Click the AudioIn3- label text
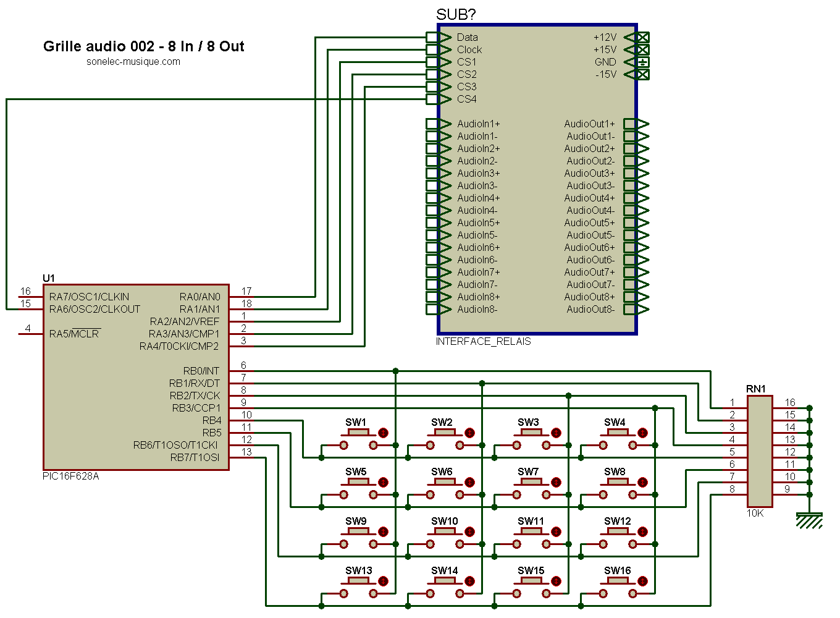The height and width of the screenshot is (618, 840). [x=477, y=185]
